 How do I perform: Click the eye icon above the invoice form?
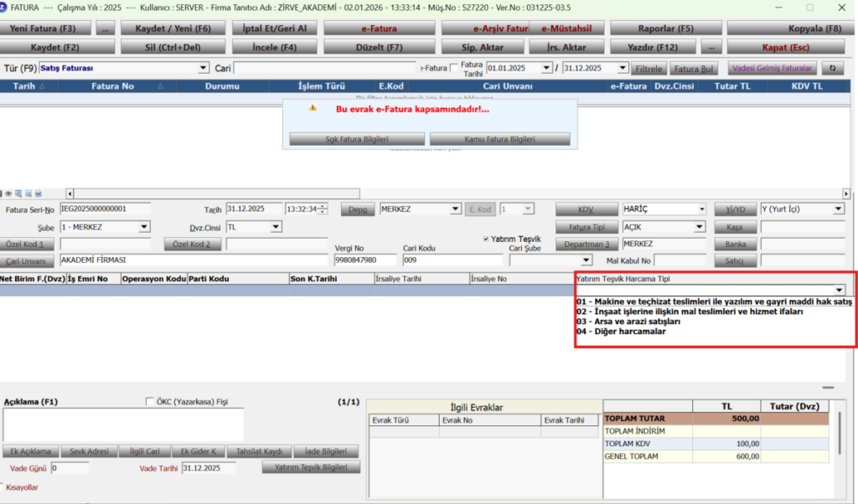8,193
